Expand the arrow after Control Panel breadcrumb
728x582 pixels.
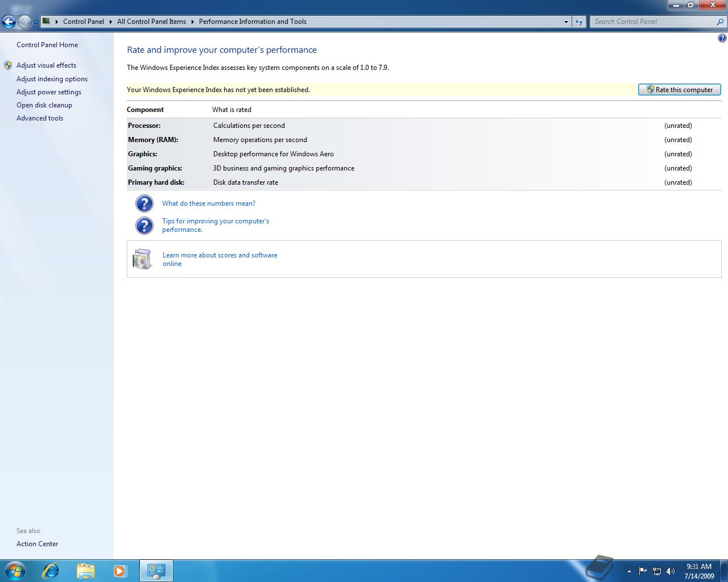point(111,22)
